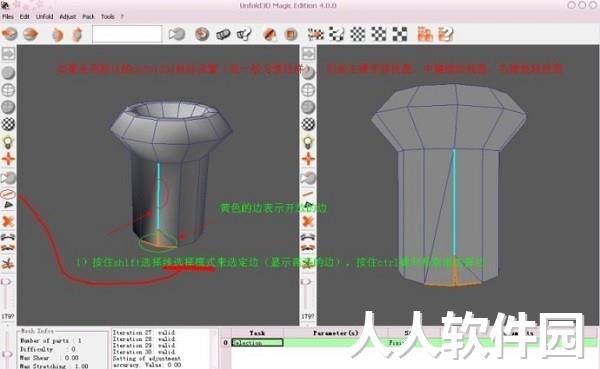Open the Tools menu
The width and height of the screenshot is (600, 369).
pos(108,16)
